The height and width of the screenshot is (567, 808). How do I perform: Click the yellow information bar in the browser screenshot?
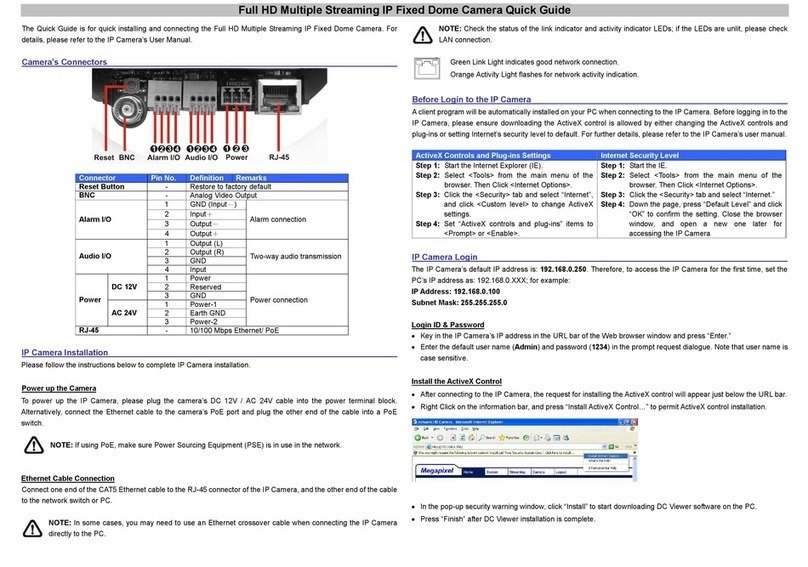click(x=523, y=453)
